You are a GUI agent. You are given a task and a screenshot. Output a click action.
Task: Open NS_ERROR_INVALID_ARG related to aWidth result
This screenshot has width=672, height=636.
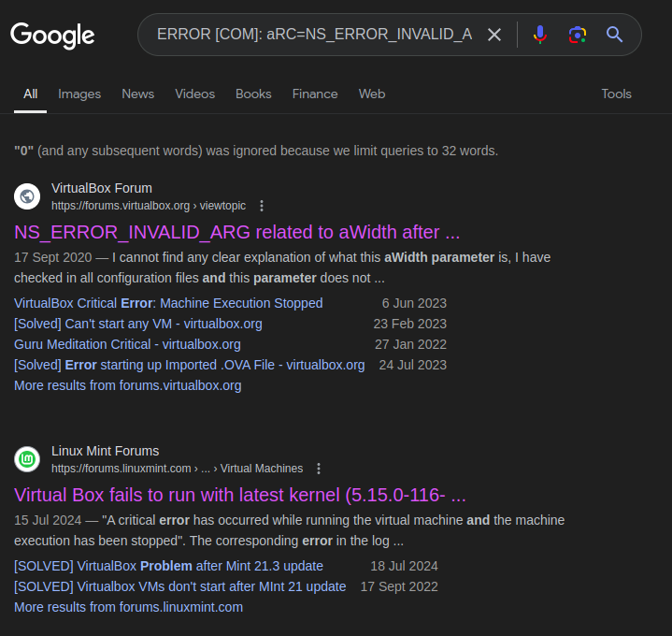pos(236,232)
